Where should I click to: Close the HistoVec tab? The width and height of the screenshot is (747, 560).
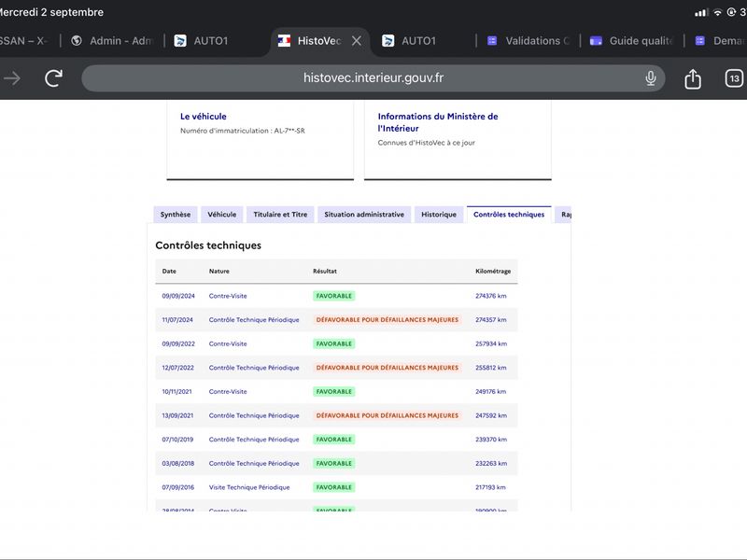tap(357, 41)
